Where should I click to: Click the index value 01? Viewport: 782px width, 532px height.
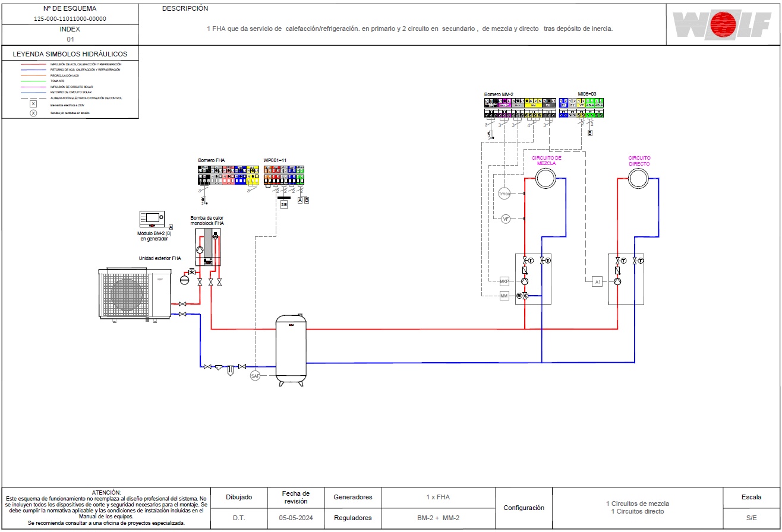pos(70,39)
